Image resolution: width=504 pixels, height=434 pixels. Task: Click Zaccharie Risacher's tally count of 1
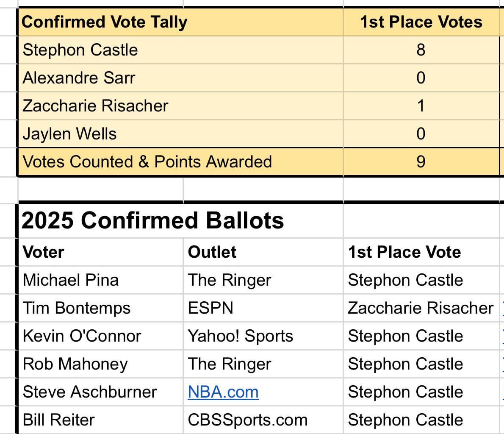[x=421, y=106]
